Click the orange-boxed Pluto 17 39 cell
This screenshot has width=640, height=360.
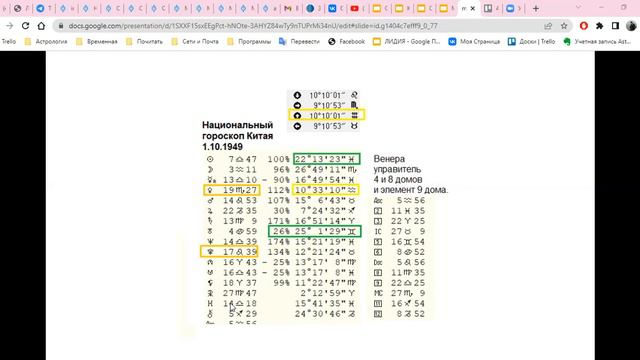pyautogui.click(x=229, y=251)
